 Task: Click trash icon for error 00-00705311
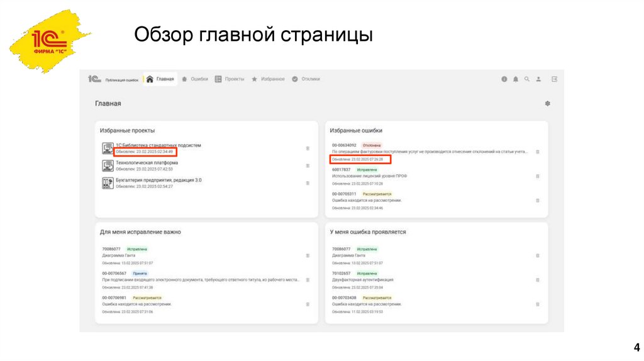[x=538, y=201]
